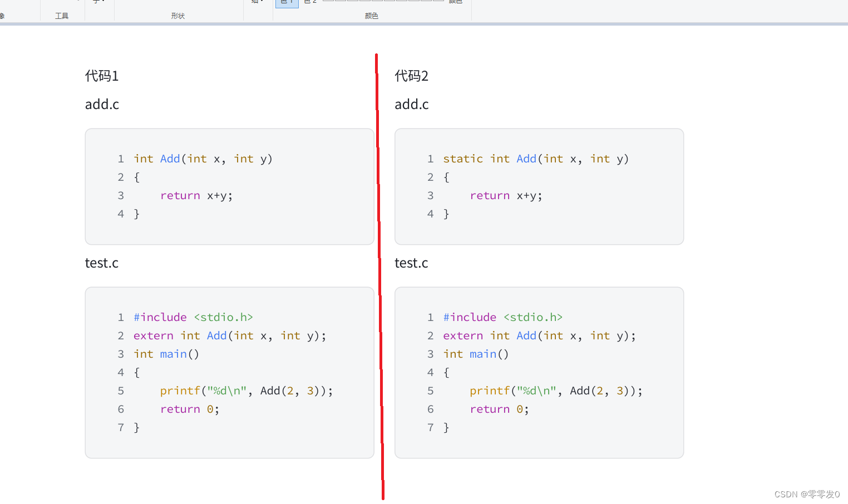Viewport: 848px width, 504px height.
Task: Click the add.c filename under 代码2
Action: (412, 104)
